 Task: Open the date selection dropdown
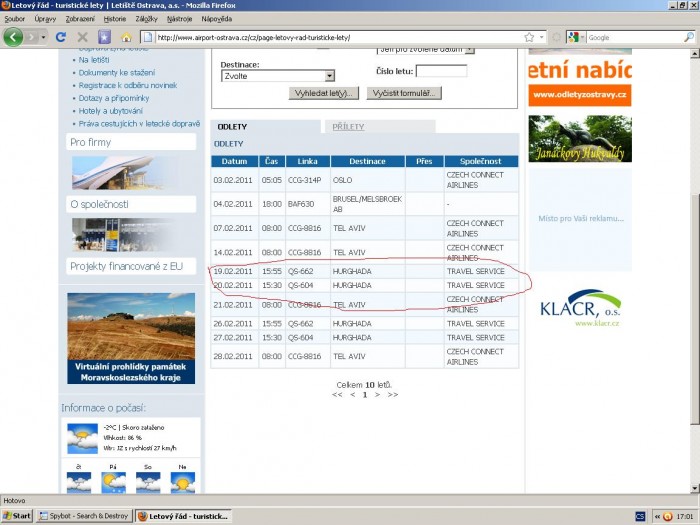469,48
